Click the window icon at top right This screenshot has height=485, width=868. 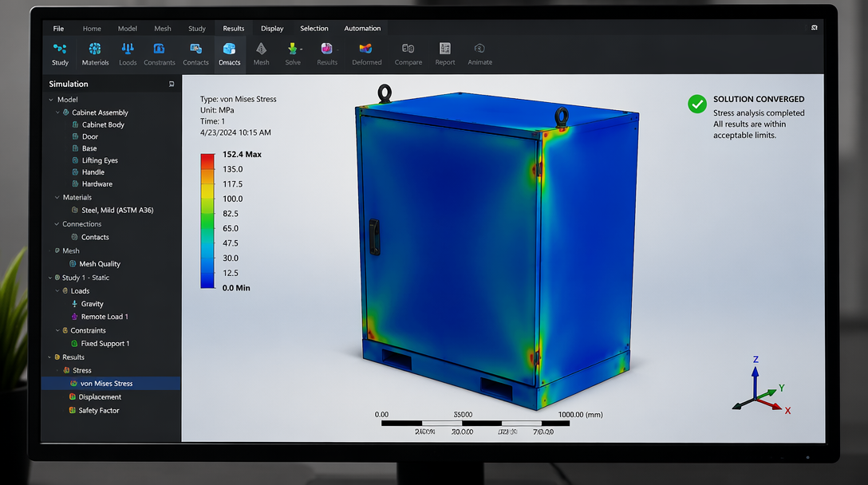click(815, 28)
